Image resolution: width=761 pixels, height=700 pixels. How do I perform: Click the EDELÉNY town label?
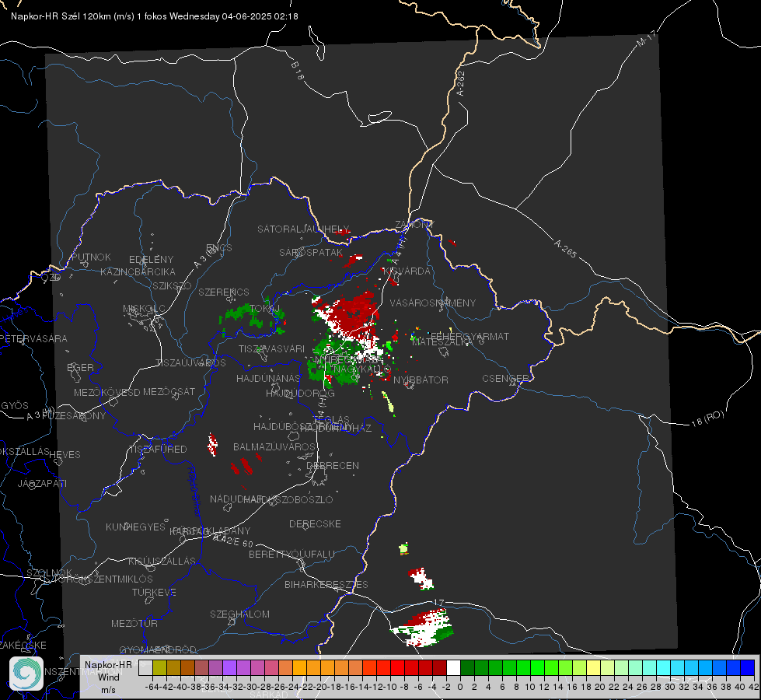click(x=151, y=260)
